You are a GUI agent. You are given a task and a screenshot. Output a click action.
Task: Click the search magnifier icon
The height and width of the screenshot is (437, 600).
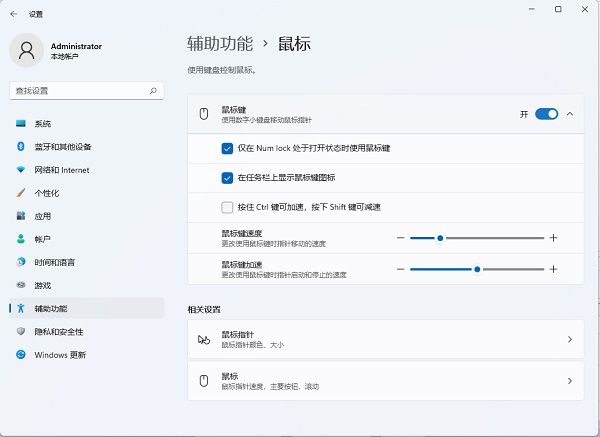pyautogui.click(x=153, y=90)
